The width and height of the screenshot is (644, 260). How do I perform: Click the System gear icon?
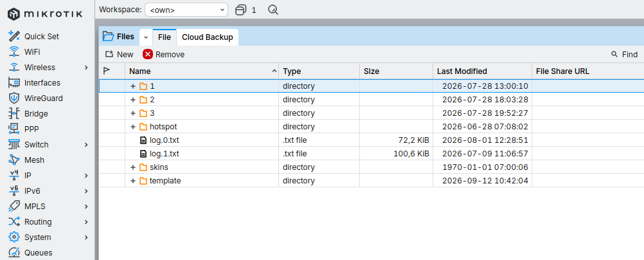pos(14,237)
